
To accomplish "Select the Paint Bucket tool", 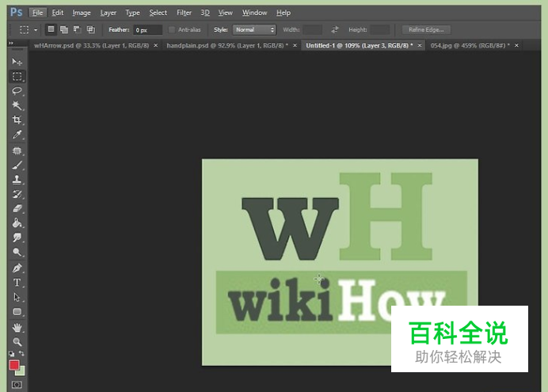I will [17, 223].
